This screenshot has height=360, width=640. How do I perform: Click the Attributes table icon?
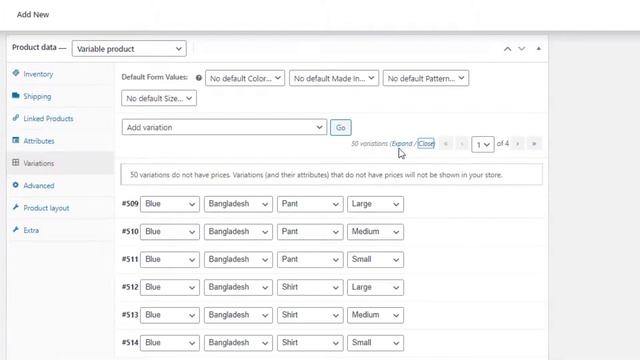[x=16, y=140]
